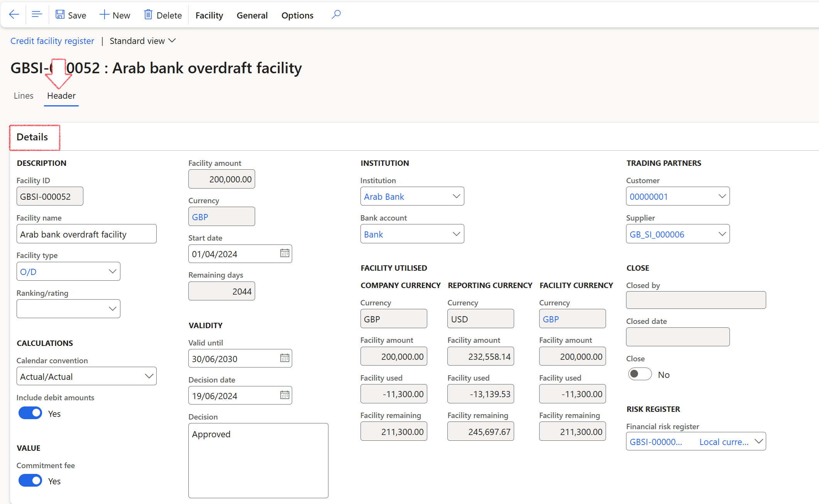The width and height of the screenshot is (819, 504).
Task: Toggle Include debit amounts switch
Action: 30,413
